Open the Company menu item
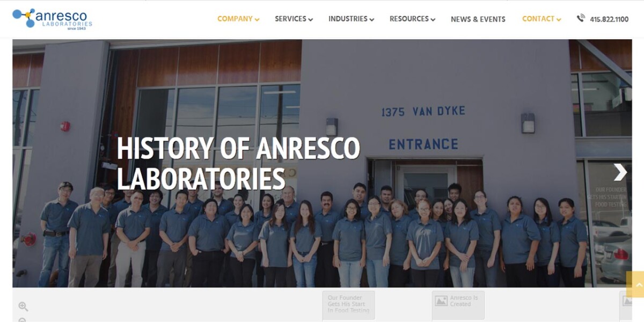Image resolution: width=644 pixels, height=322 pixels. point(235,19)
